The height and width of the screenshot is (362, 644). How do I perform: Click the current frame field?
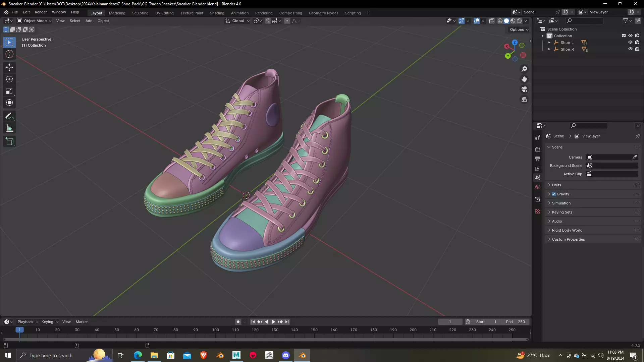(450, 322)
